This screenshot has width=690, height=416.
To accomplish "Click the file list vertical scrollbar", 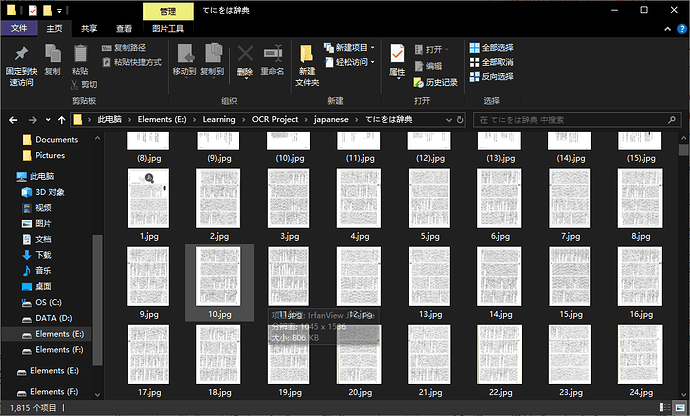I will pos(683,250).
